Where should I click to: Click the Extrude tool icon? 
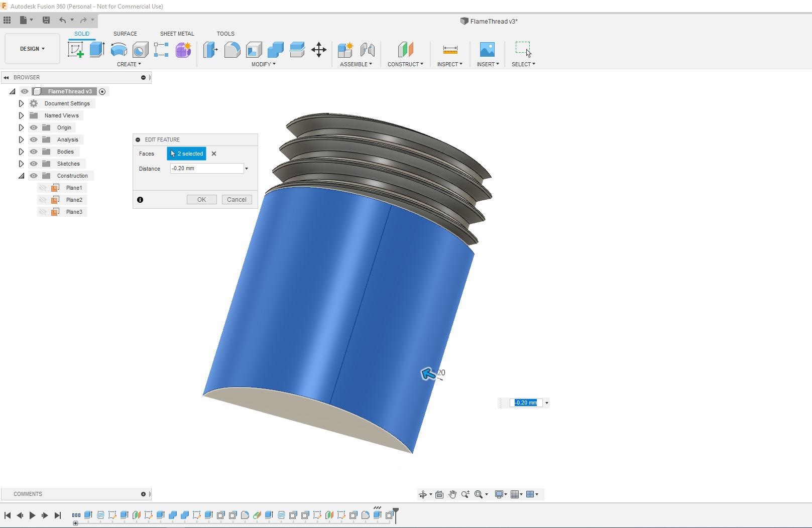click(97, 50)
